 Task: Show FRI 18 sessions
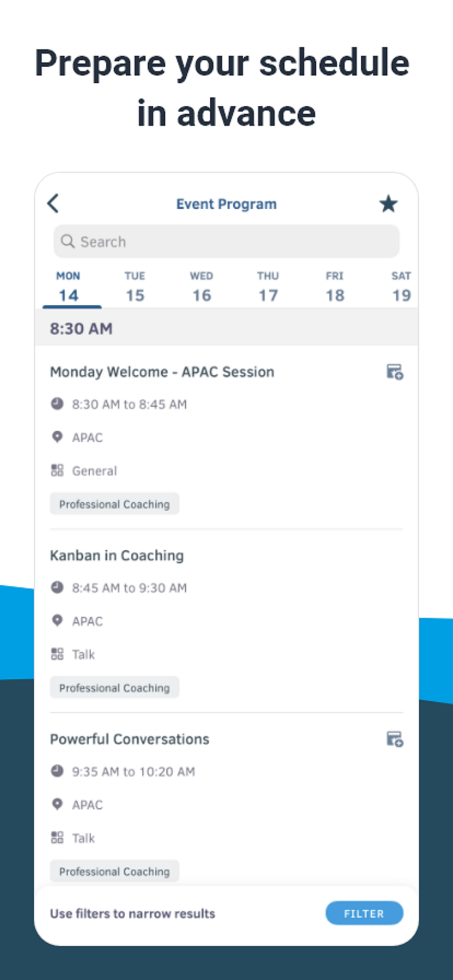(x=335, y=287)
